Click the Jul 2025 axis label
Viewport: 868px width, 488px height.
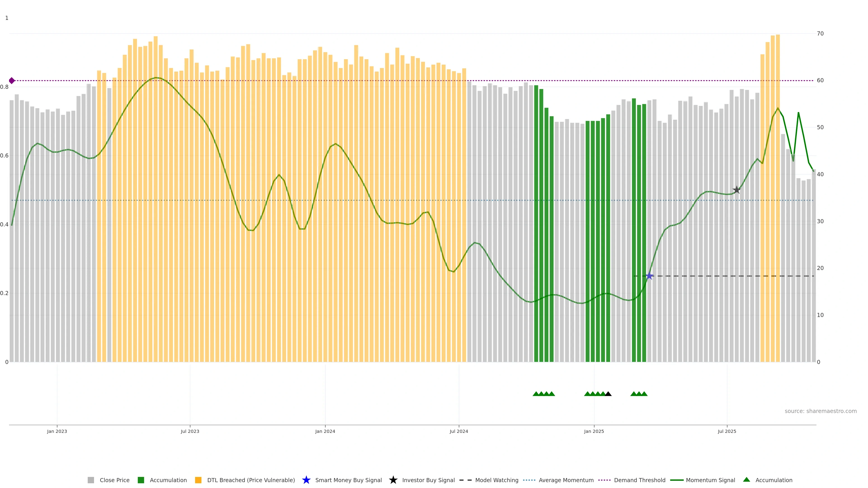coord(727,432)
